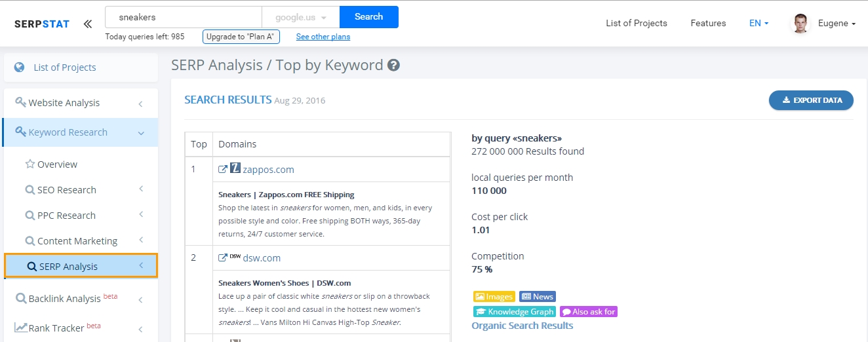
Task: Open List of Projects in sidebar
Action: tap(65, 67)
